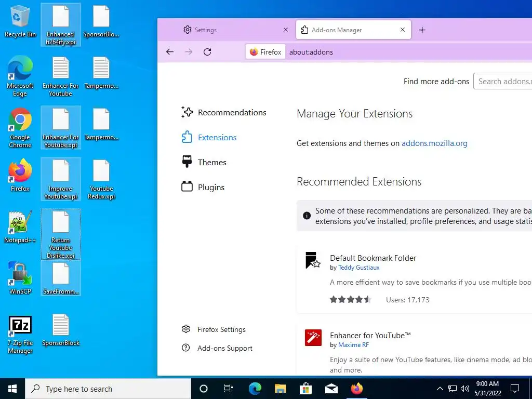Open author Maxime RF's profile link

click(353, 345)
